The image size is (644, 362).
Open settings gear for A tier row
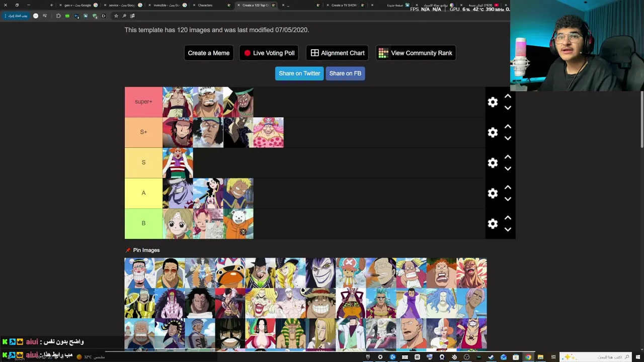(493, 193)
